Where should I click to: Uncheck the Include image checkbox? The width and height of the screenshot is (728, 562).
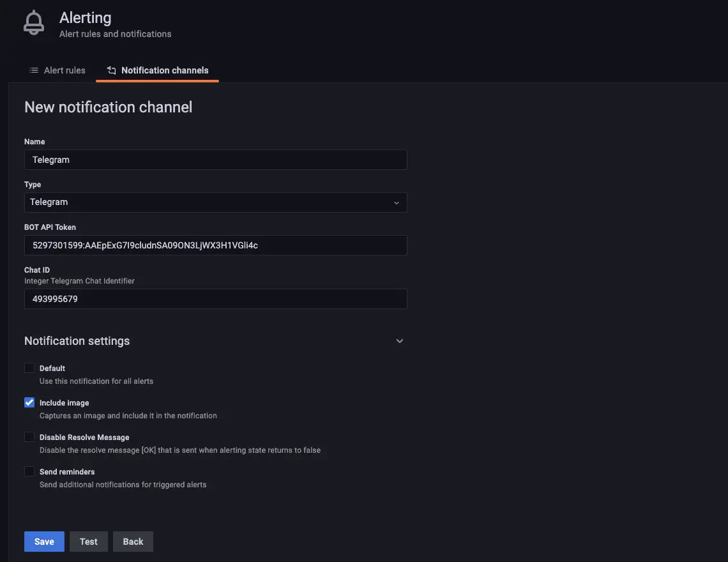pos(29,402)
